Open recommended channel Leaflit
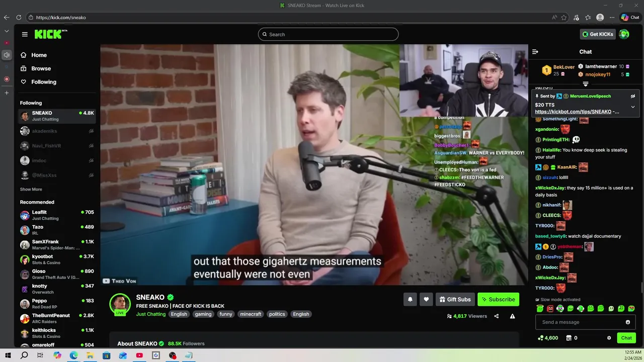Screen dimensions: 644x362 pos(57,215)
